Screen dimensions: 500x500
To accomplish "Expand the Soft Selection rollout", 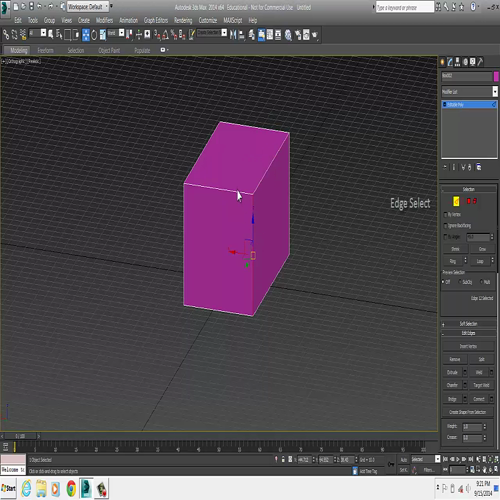I will tap(468, 324).
